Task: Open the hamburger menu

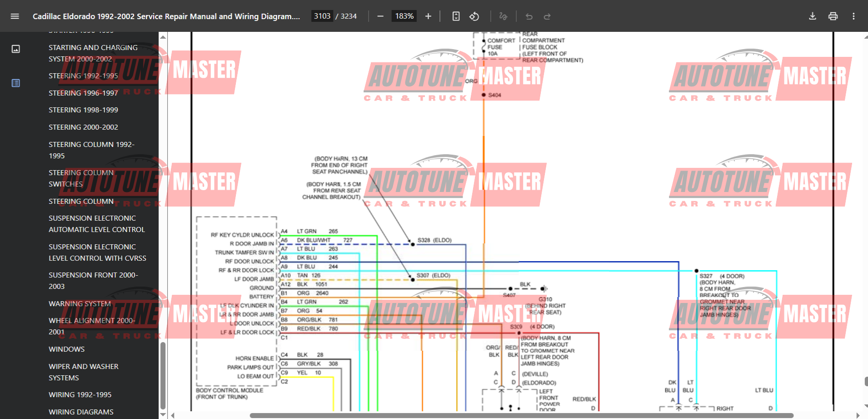Action: click(15, 16)
